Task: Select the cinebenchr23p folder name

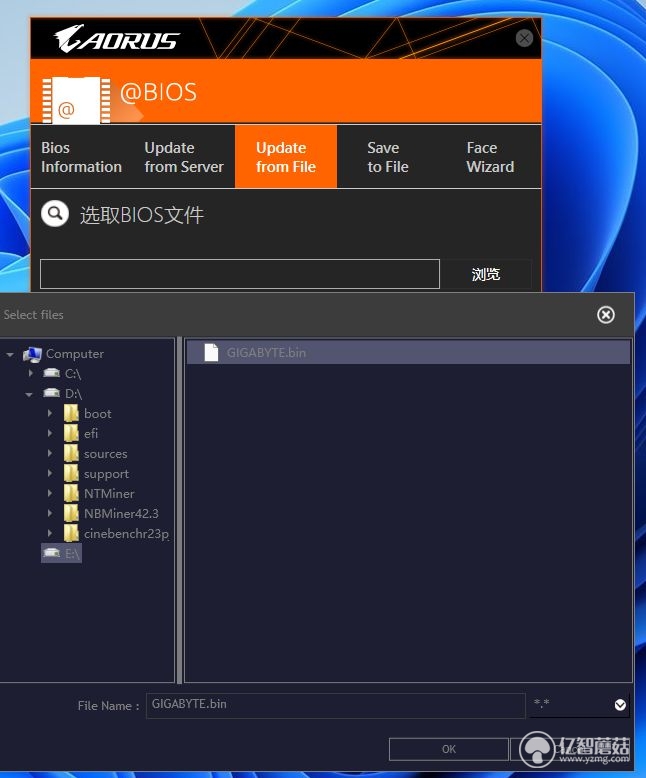Action: click(x=127, y=534)
